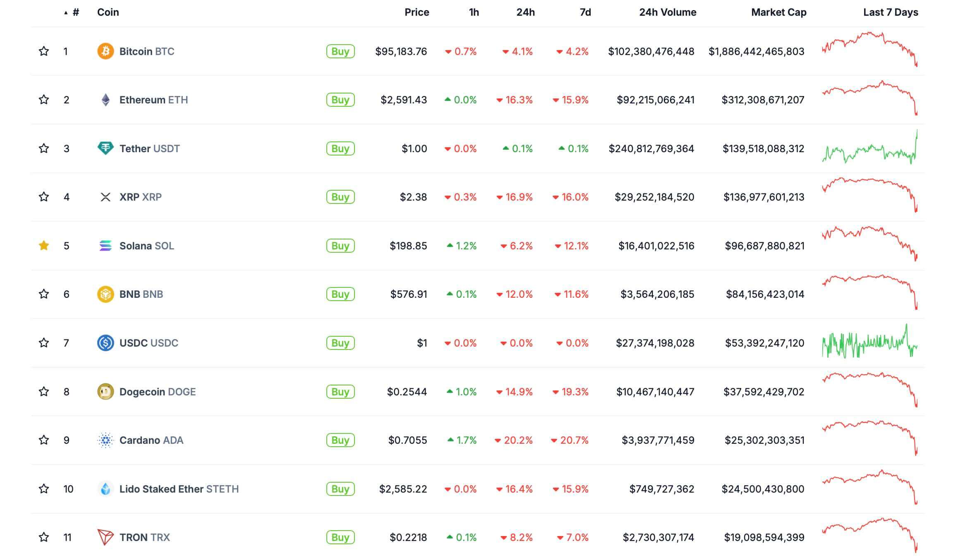Sort coins by Price column header

click(x=417, y=12)
